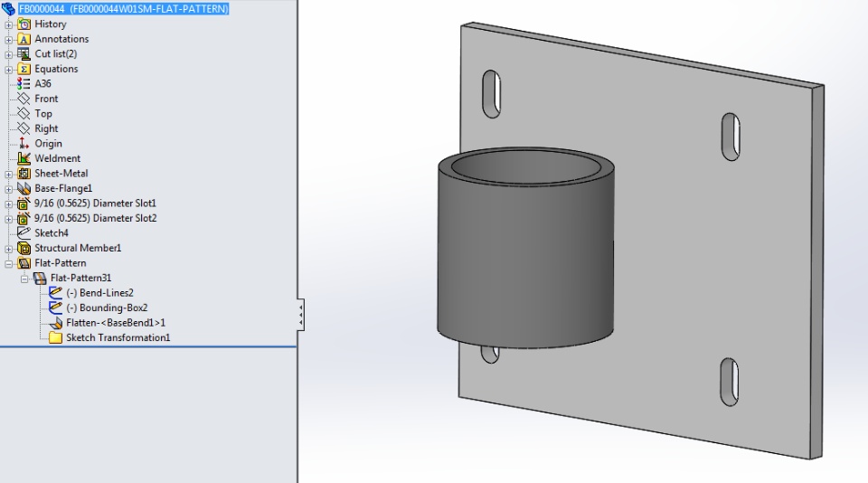
Task: Select the Sheet-Metal label
Action: click(61, 174)
